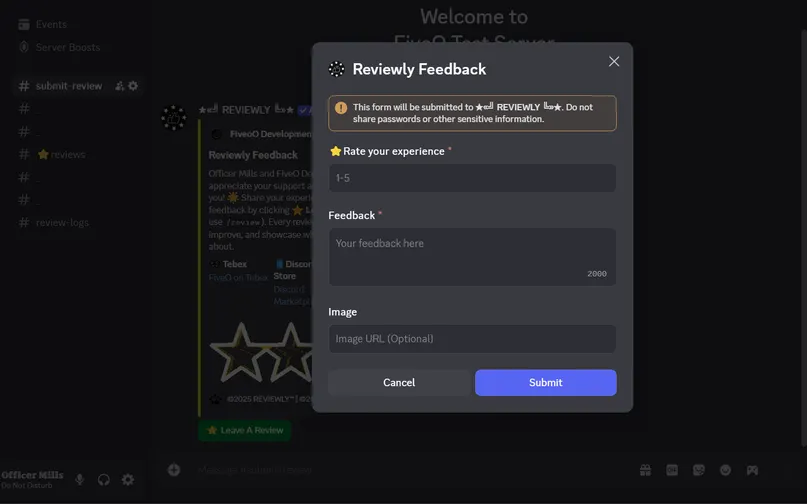The image size is (807, 504).
Task: Mute the microphone in the user panel
Action: pos(79,480)
